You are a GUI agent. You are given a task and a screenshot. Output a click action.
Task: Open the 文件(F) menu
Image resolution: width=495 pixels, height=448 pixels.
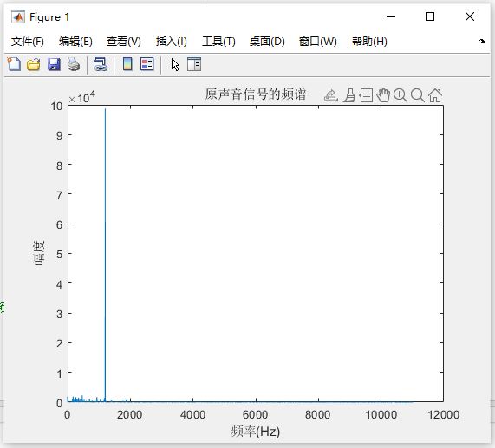point(28,42)
